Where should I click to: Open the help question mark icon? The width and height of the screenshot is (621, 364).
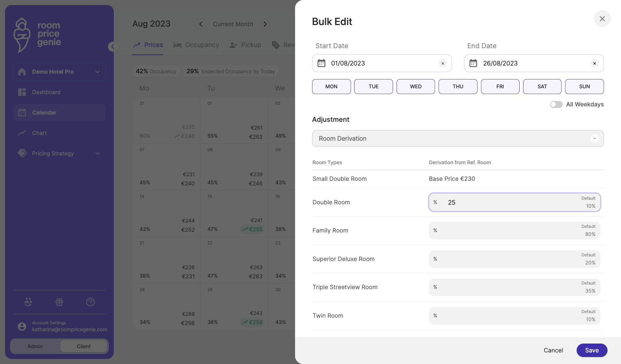90,302
